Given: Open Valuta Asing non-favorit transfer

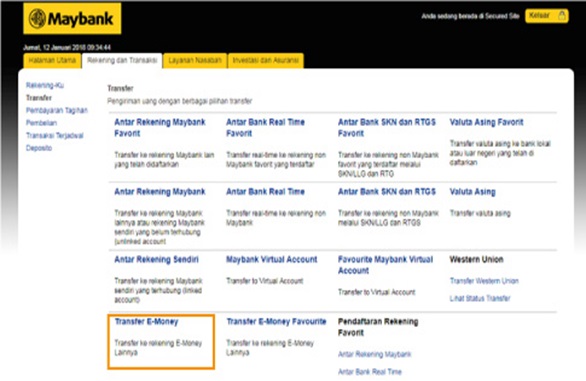Looking at the screenshot, I should [x=472, y=192].
